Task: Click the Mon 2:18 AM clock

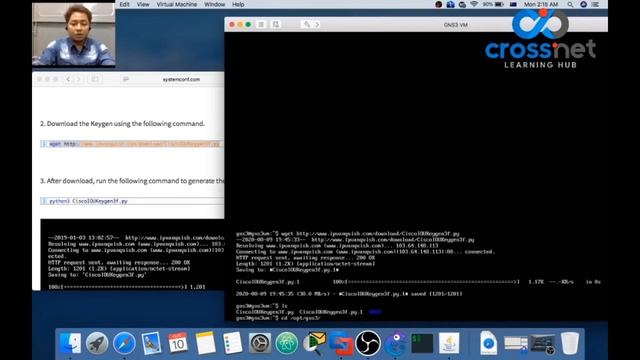Action: (x=541, y=4)
